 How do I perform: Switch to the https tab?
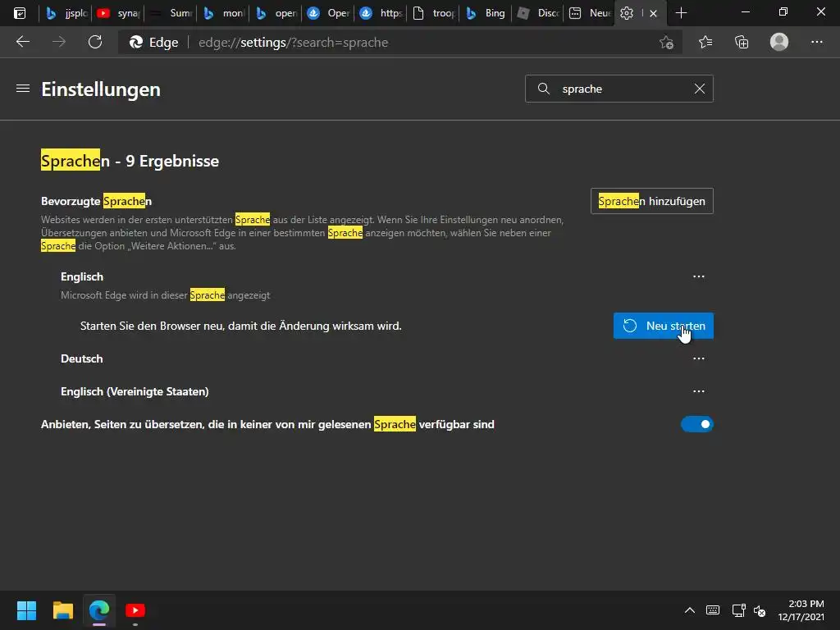[x=380, y=13]
